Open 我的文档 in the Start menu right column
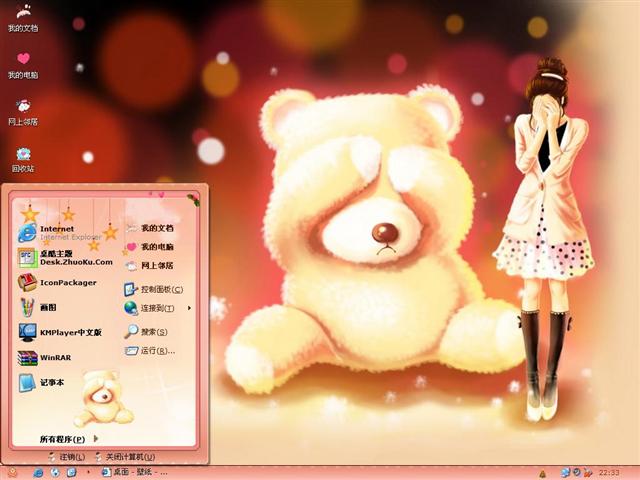Viewport: 640px width, 480px height. [149, 228]
